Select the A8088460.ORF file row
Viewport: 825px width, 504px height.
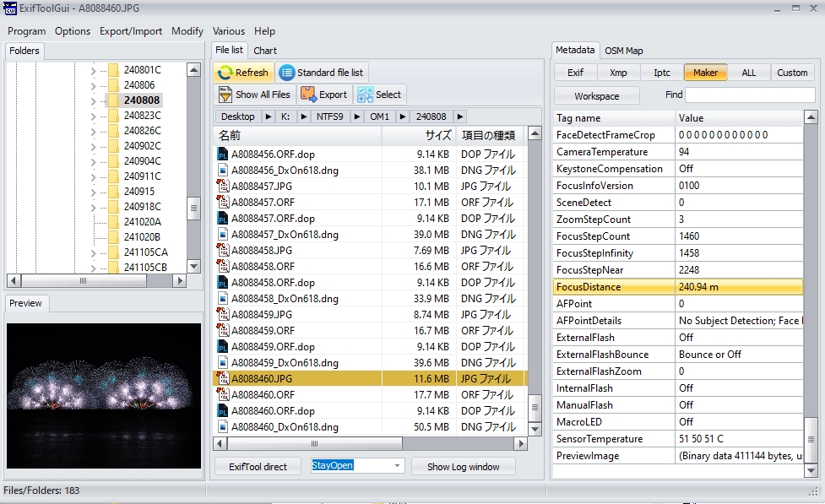(x=370, y=394)
